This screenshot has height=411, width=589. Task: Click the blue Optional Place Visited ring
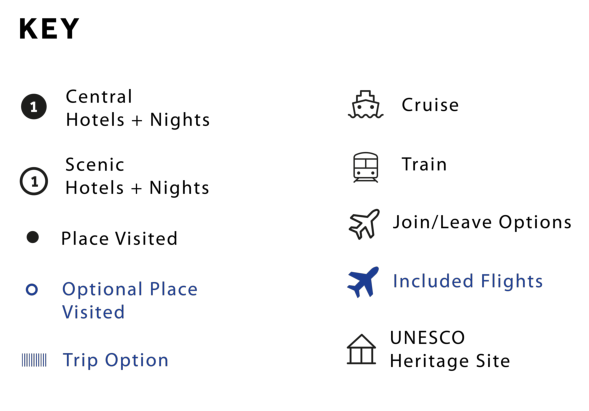[x=32, y=290]
